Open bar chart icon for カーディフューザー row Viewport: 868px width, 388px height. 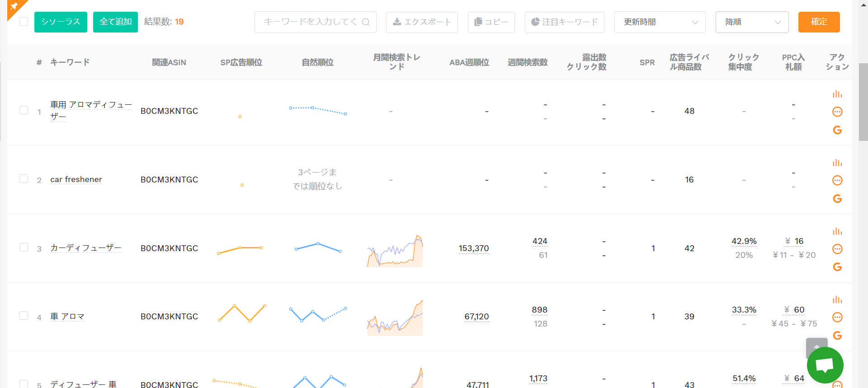(837, 231)
